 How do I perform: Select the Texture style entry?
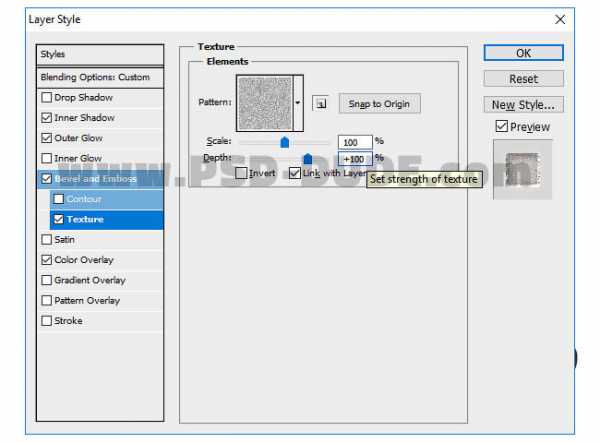tap(85, 219)
